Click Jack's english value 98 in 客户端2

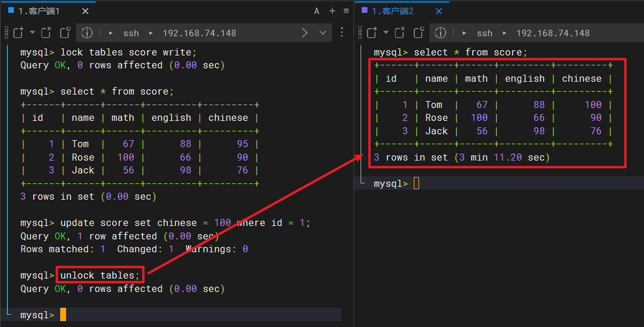[539, 131]
